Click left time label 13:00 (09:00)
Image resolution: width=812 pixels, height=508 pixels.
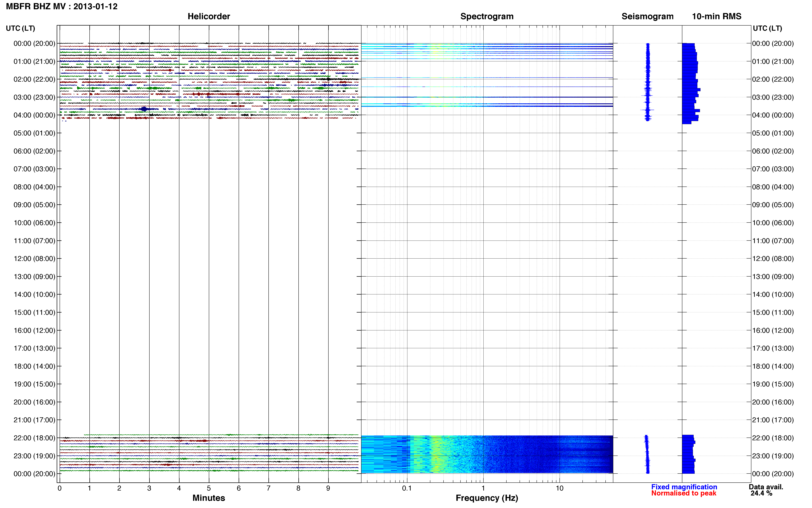click(34, 277)
